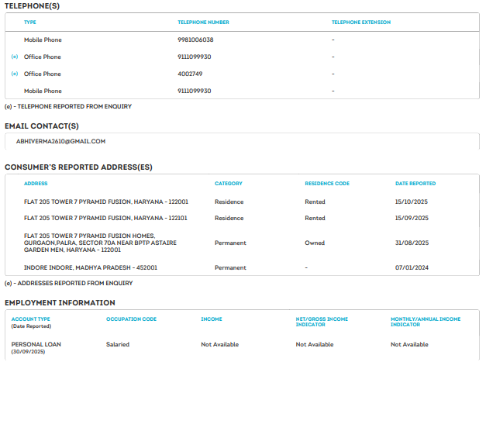Viewport: 486px width, 448px height.
Task: Click Residence category in the 15/09/2025 row
Action: pos(229,219)
